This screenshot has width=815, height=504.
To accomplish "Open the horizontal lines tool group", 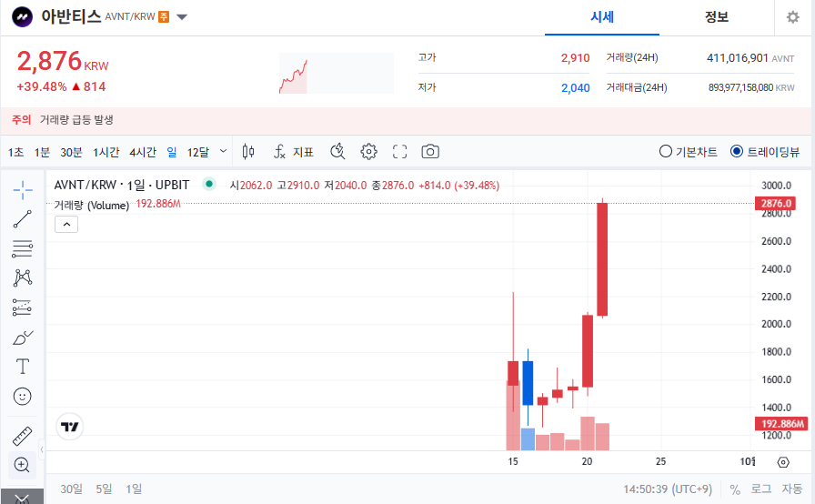I will [x=23, y=249].
